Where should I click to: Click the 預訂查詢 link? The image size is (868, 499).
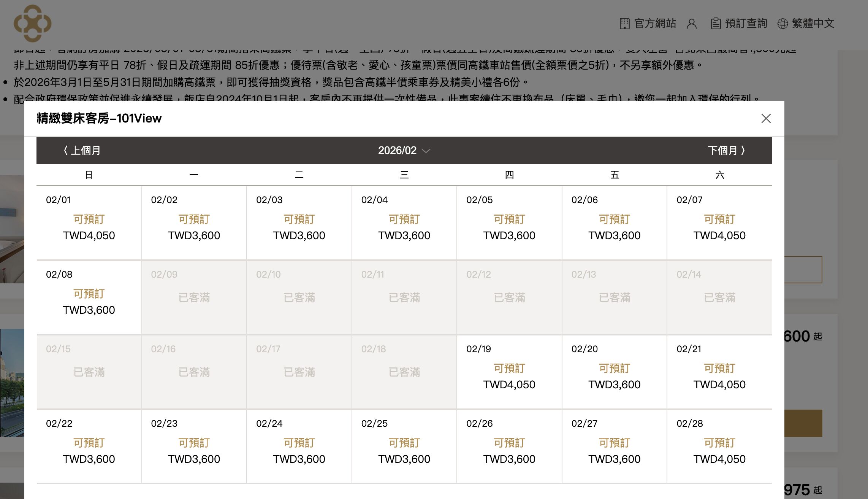pyautogui.click(x=746, y=24)
